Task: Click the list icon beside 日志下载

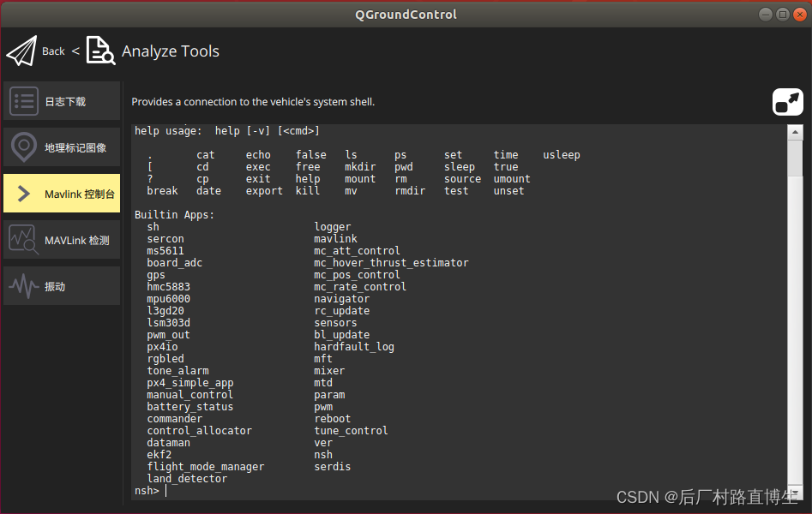Action: coord(24,101)
